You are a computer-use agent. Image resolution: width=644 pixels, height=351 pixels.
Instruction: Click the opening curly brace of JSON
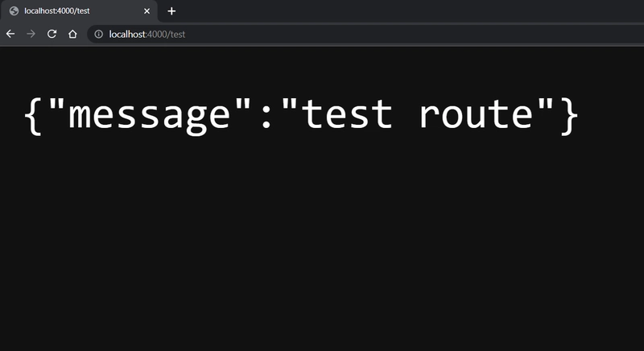[x=33, y=116]
